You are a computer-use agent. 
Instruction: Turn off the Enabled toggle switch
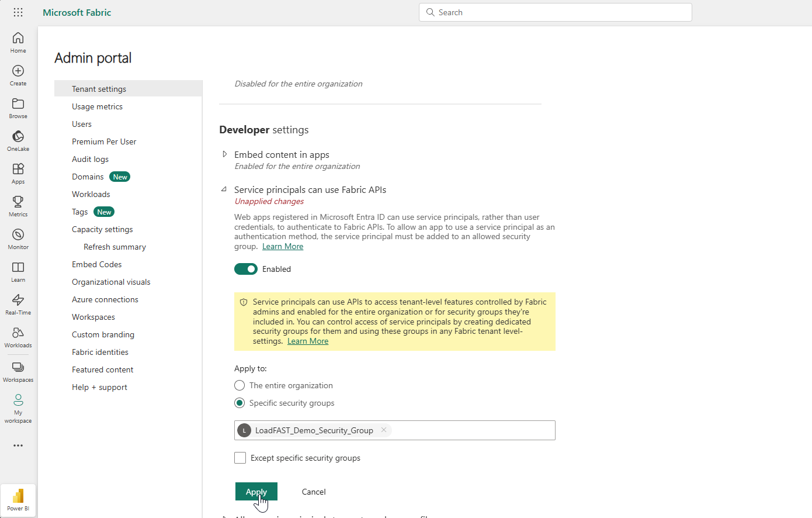246,269
